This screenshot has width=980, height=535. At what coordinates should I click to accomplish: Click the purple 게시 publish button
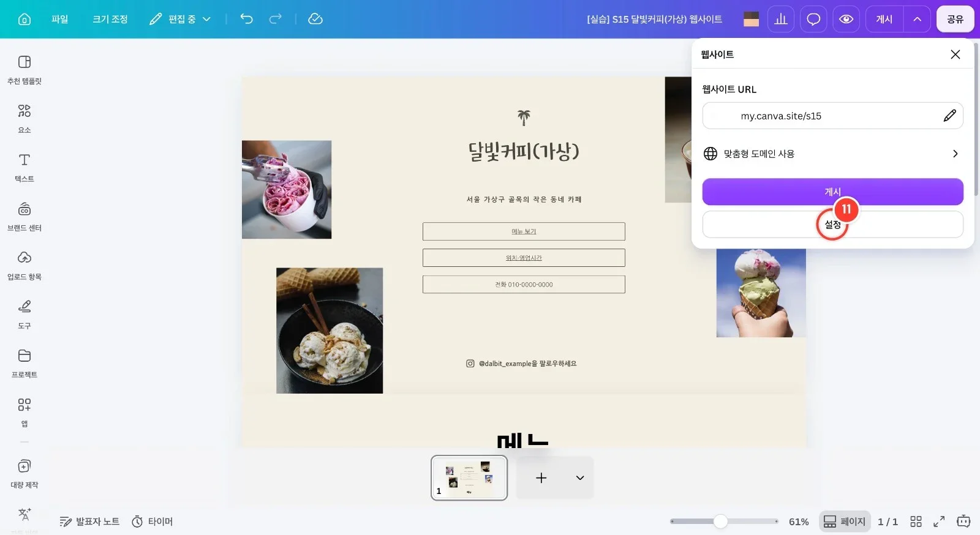832,192
